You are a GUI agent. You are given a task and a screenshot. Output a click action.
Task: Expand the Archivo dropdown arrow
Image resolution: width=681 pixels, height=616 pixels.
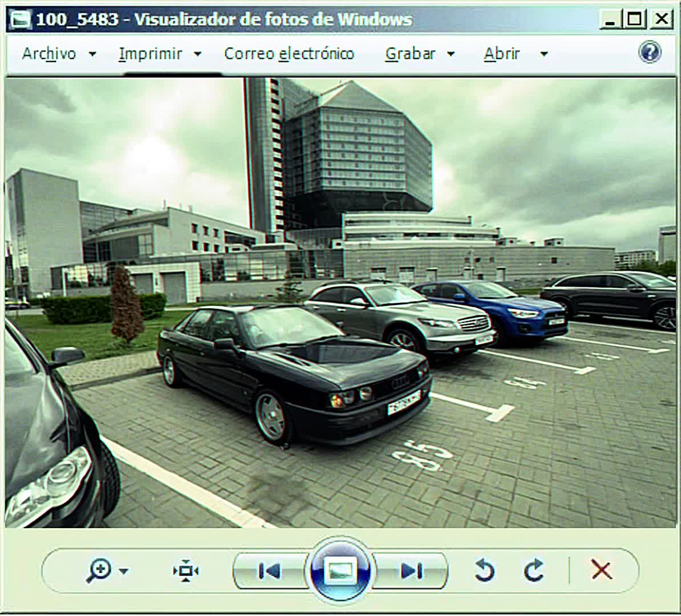92,54
